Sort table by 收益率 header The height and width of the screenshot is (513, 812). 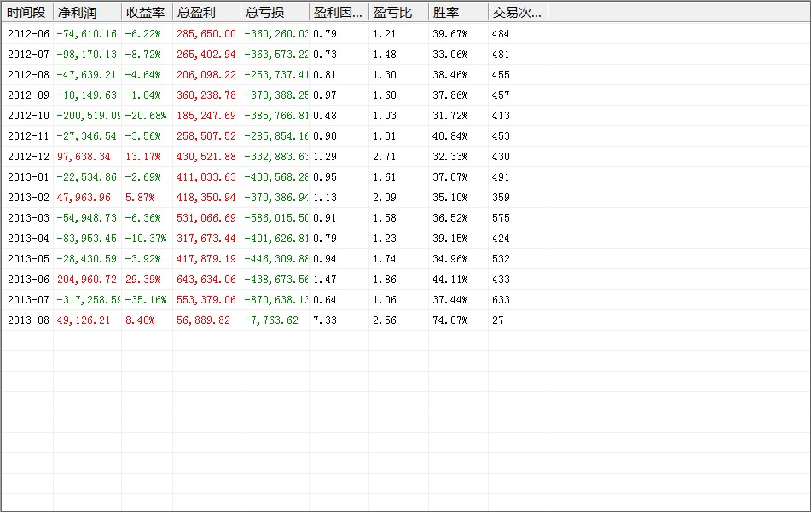click(145, 13)
